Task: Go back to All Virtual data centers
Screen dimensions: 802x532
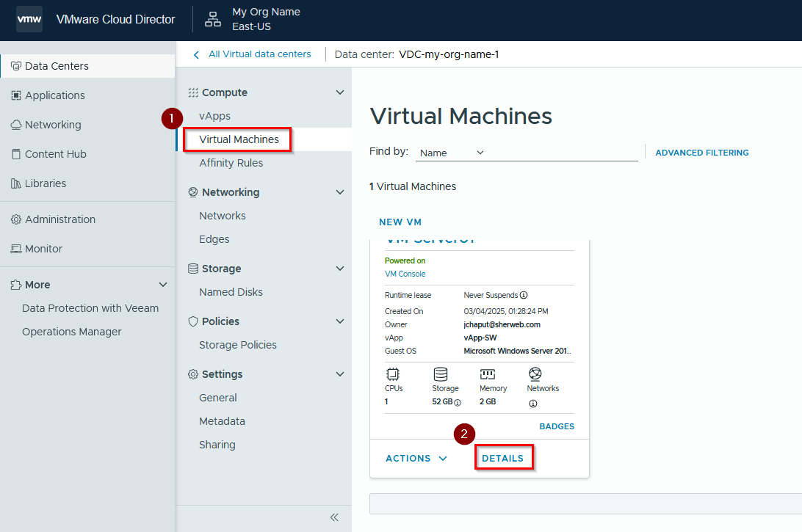Action: click(260, 54)
